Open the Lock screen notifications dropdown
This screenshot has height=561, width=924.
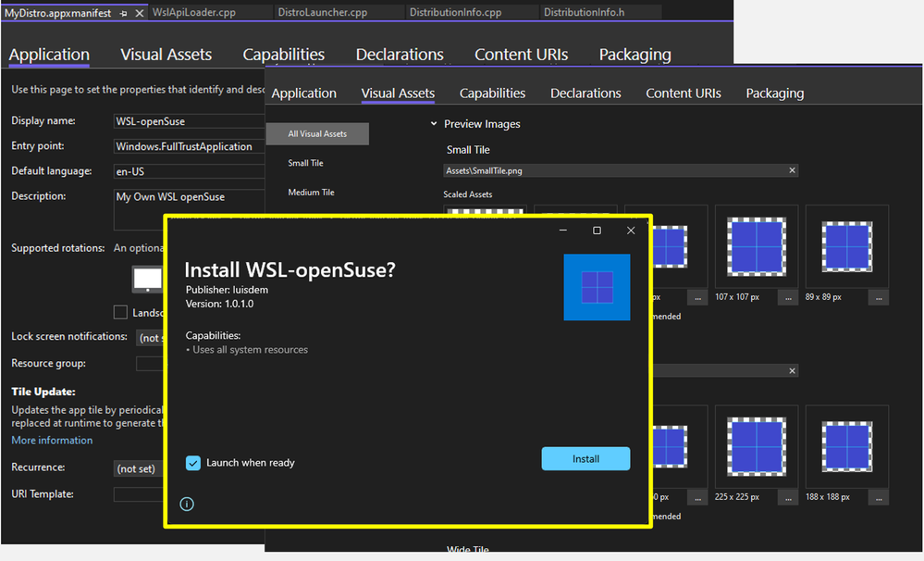pyautogui.click(x=150, y=338)
